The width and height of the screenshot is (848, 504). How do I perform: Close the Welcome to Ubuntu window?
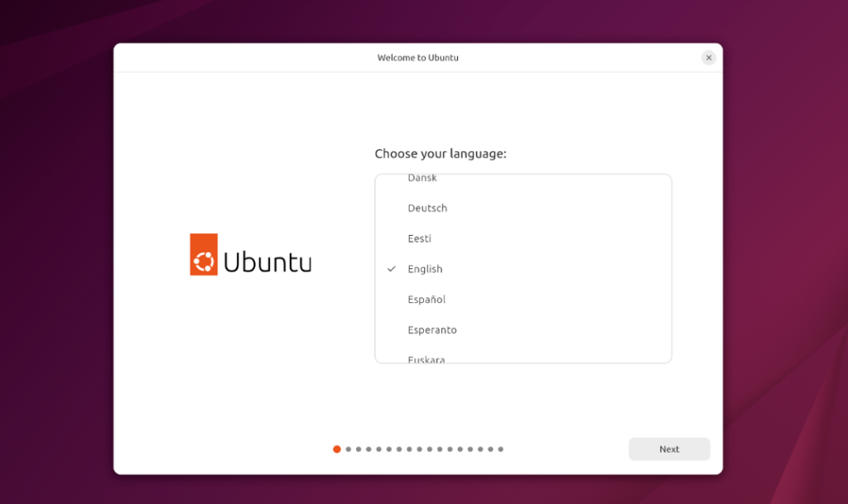pos(708,58)
